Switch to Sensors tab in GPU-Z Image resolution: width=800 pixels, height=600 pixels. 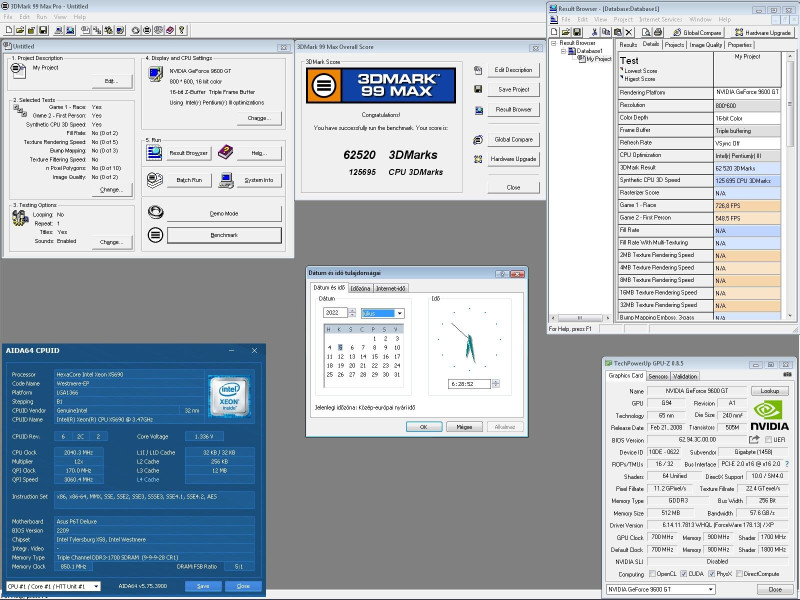(x=658, y=376)
